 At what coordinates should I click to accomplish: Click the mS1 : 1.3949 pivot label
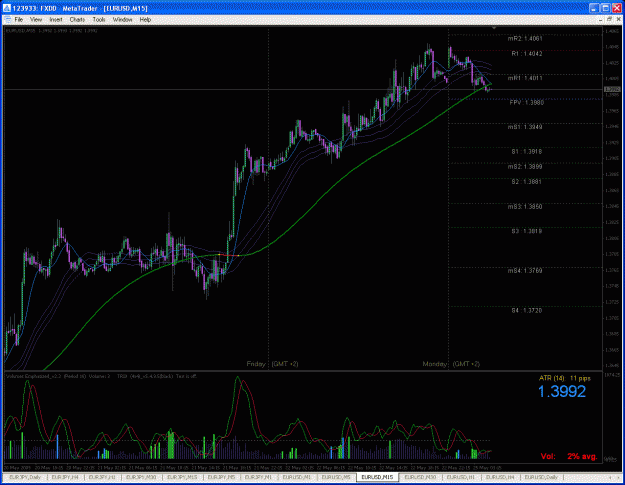525,127
